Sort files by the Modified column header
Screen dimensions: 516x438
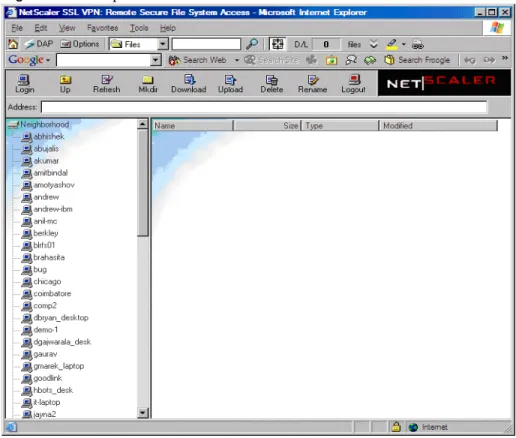click(x=438, y=126)
